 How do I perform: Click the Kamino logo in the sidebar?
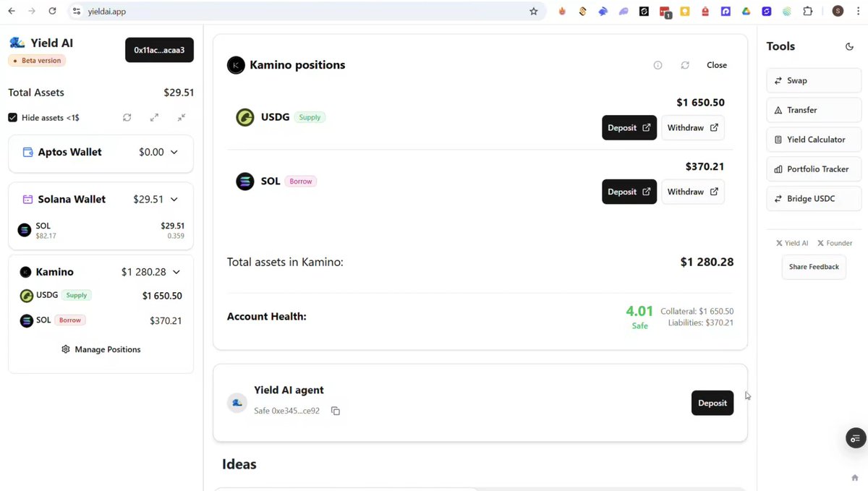point(25,273)
